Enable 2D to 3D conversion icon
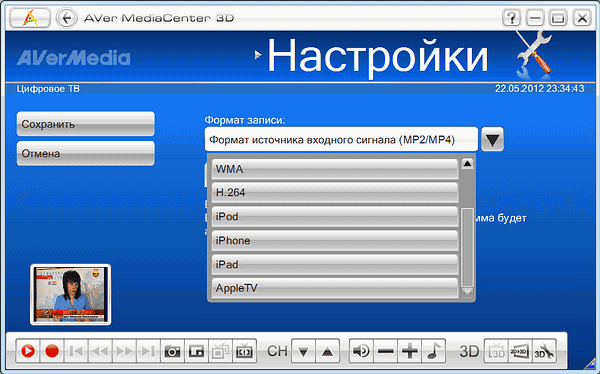The height and width of the screenshot is (374, 600). [520, 351]
